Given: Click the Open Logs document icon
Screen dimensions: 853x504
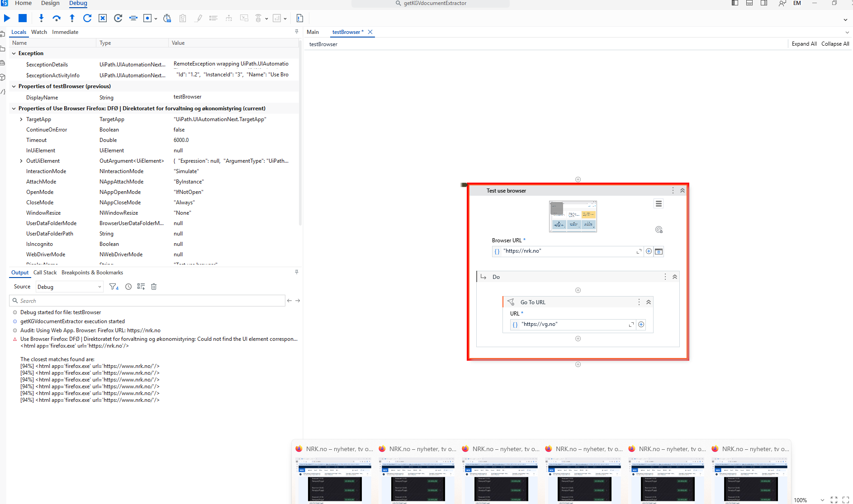Looking at the screenshot, I should (x=299, y=18).
